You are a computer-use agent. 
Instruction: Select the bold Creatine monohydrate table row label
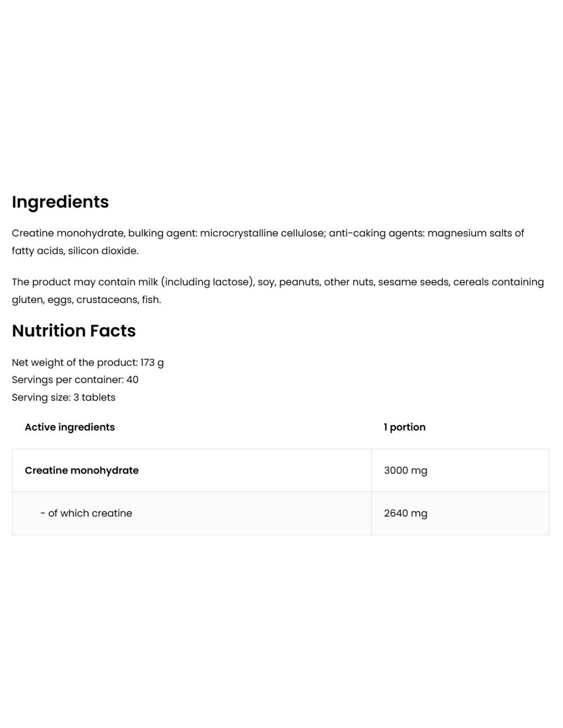[x=81, y=470]
